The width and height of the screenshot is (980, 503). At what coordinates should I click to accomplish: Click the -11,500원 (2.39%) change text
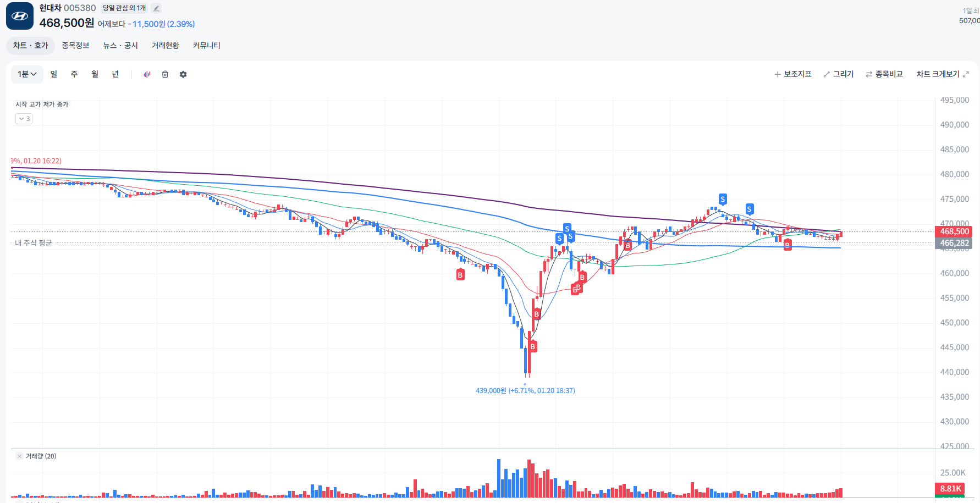[x=162, y=24]
